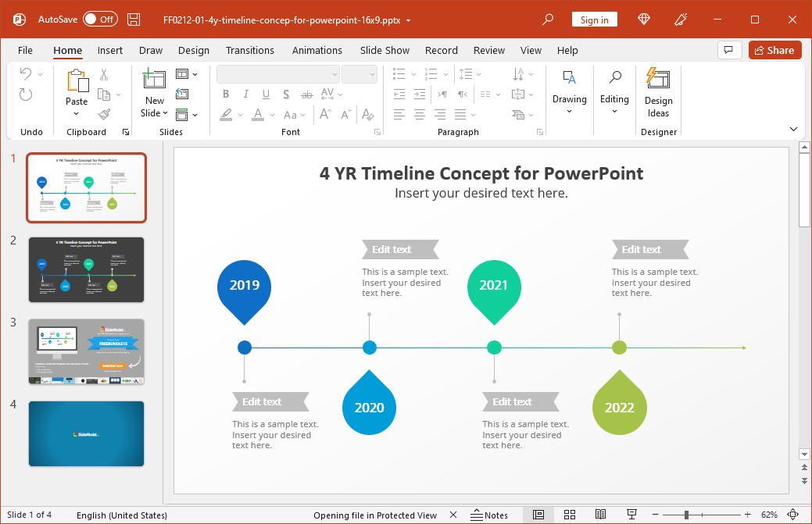The image size is (812, 524).
Task: Select slide 3 thumbnail
Action: (x=87, y=351)
